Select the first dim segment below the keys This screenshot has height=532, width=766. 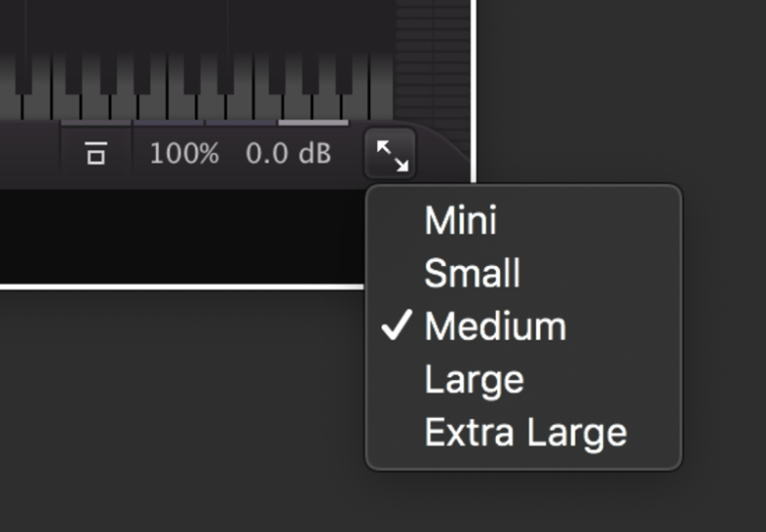coord(96,123)
